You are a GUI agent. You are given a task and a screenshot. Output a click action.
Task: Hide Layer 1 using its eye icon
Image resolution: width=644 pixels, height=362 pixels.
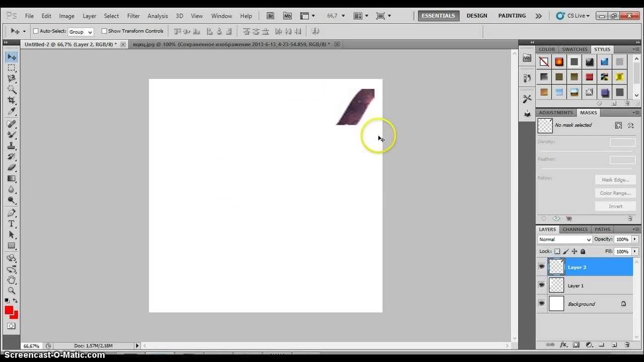[x=541, y=285]
